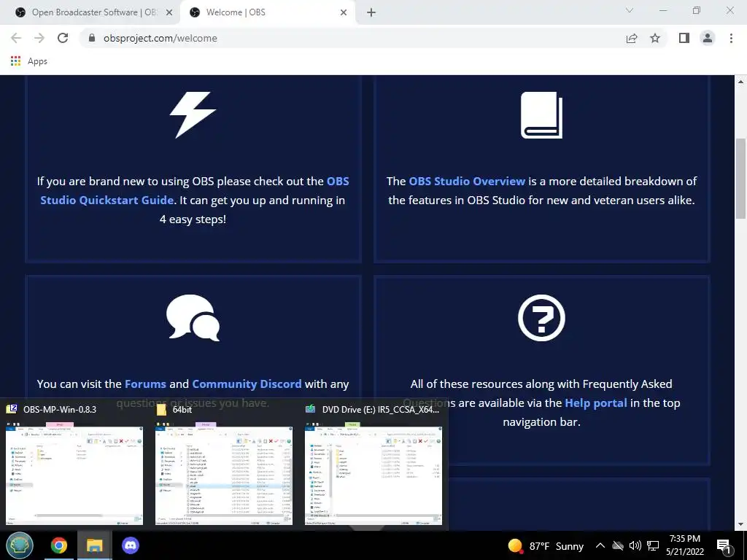Open Discord from the taskbar
The width and height of the screenshot is (747, 560).
[x=130, y=545]
